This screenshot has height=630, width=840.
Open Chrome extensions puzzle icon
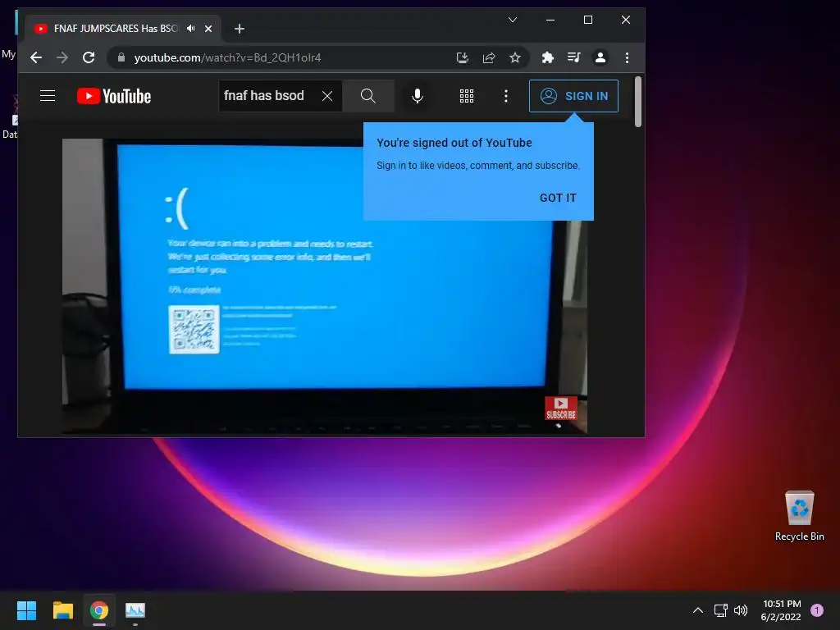[x=547, y=57]
